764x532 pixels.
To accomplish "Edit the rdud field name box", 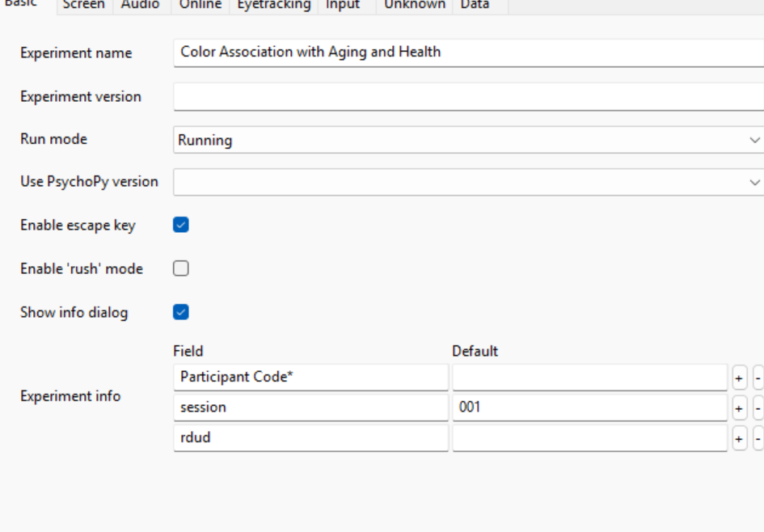I will tap(310, 438).
